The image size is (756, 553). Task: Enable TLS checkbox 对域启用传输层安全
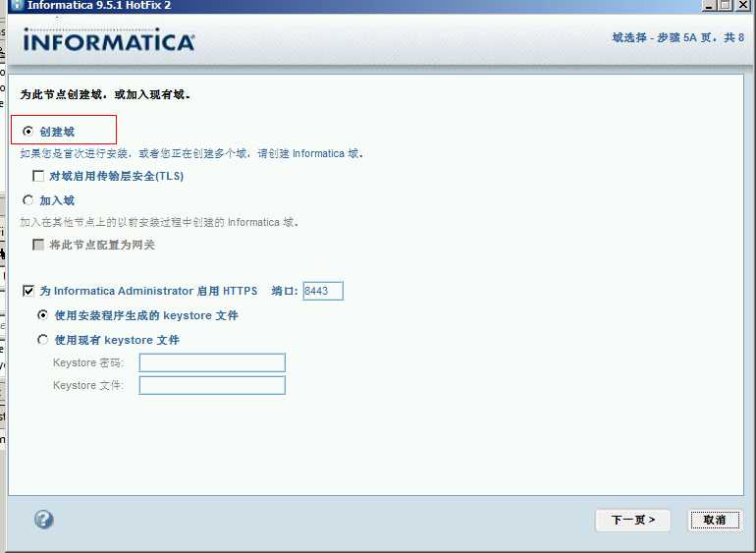click(38, 176)
